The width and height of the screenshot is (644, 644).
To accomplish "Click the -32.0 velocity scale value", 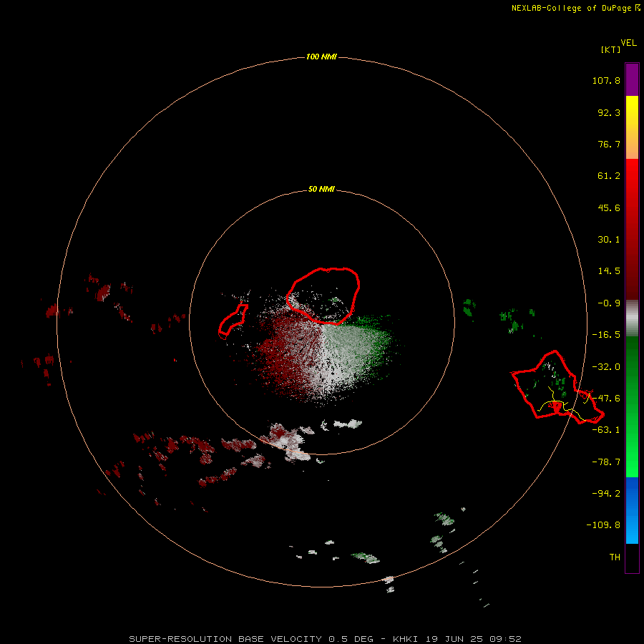I will point(606,367).
